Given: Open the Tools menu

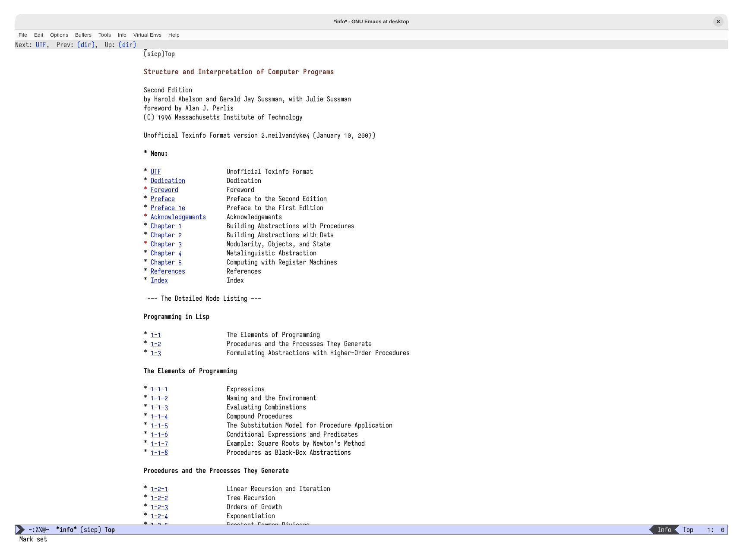Looking at the screenshot, I should point(104,35).
